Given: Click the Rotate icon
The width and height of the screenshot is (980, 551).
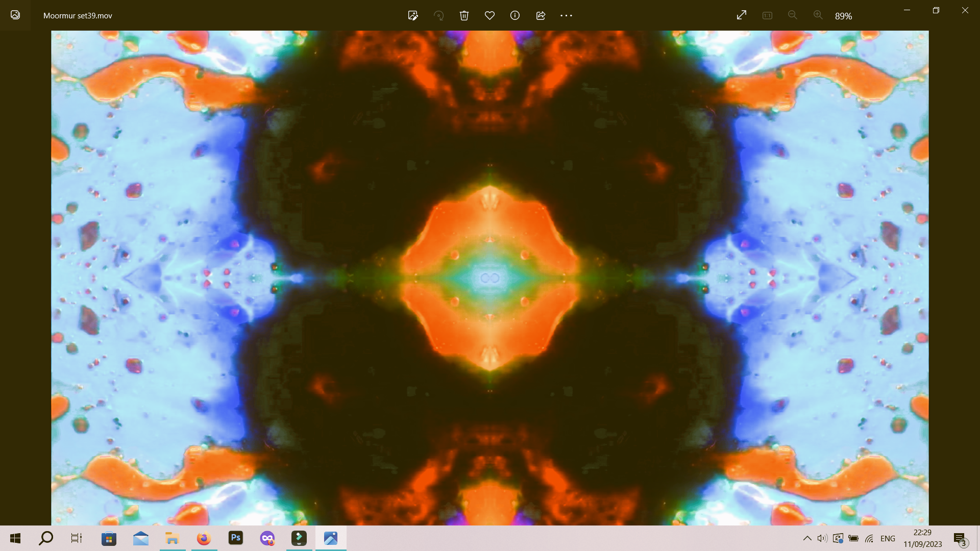Looking at the screenshot, I should 438,15.
